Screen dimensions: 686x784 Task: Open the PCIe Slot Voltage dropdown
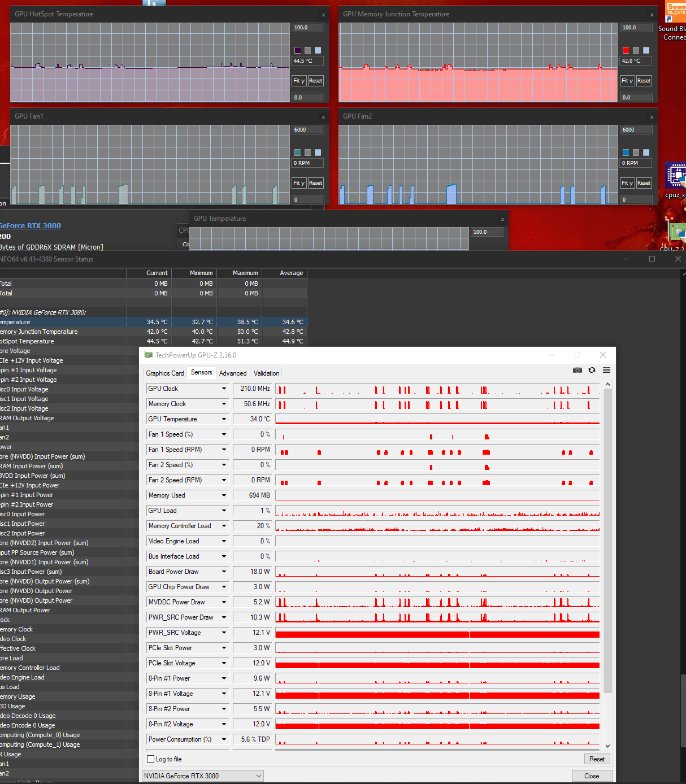coord(224,663)
